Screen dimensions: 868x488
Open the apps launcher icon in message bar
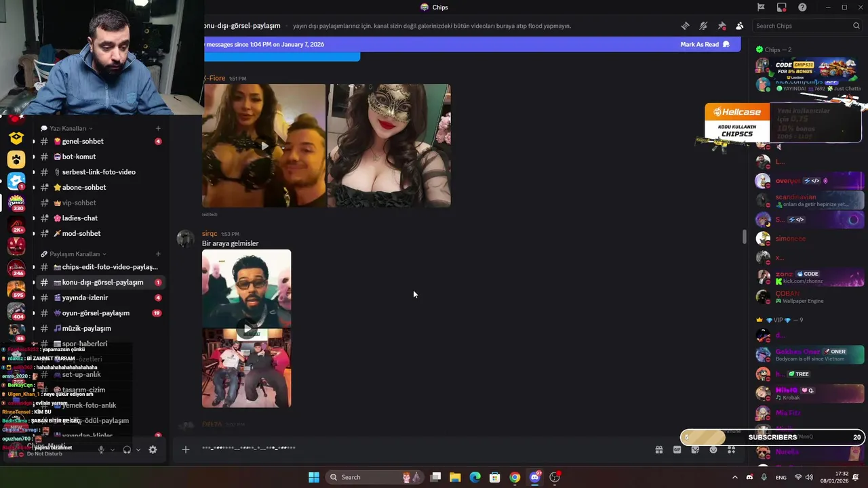(x=731, y=449)
